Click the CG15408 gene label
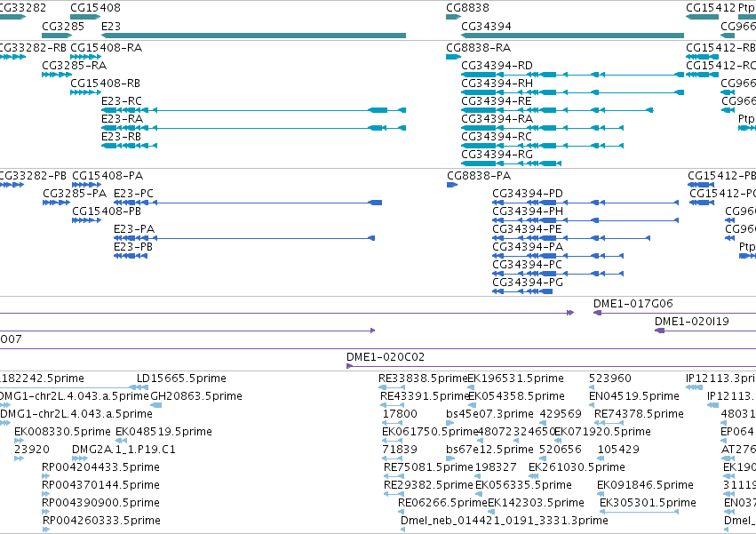Viewport: 756px width, 534px height. coord(95,8)
